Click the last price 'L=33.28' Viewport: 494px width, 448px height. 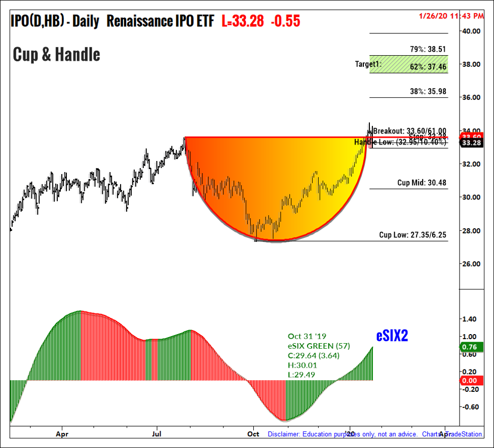tap(243, 21)
